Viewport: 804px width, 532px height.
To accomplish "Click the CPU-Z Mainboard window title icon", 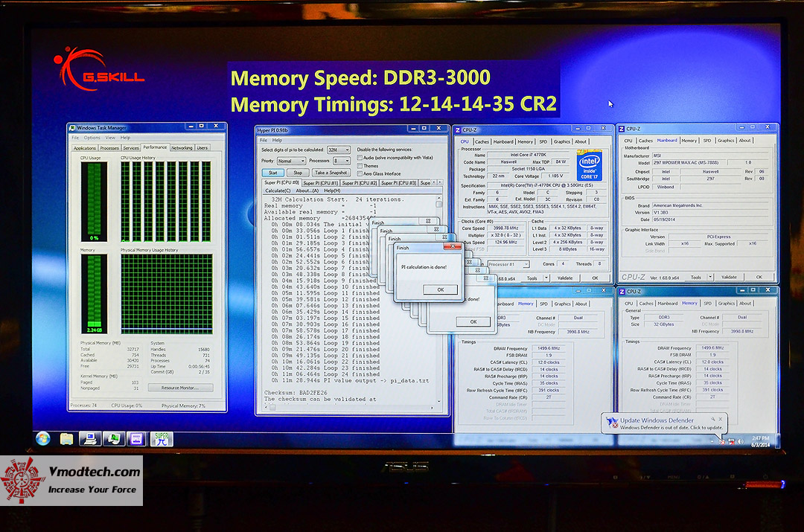I will click(x=622, y=129).
